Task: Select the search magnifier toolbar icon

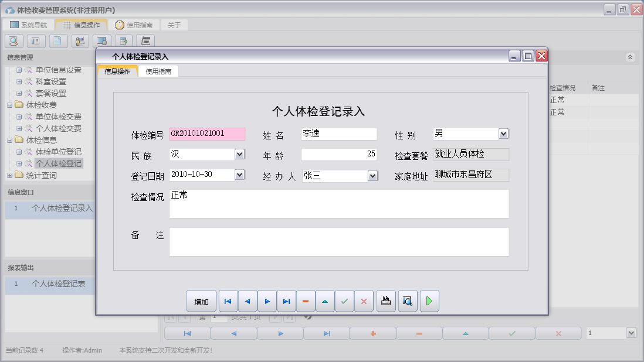Action: point(13,40)
